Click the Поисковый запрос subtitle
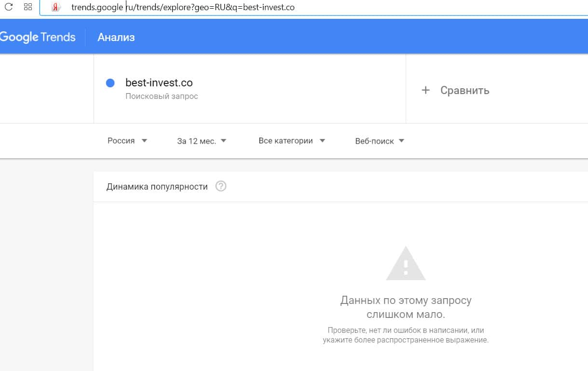588x371 pixels. point(162,96)
